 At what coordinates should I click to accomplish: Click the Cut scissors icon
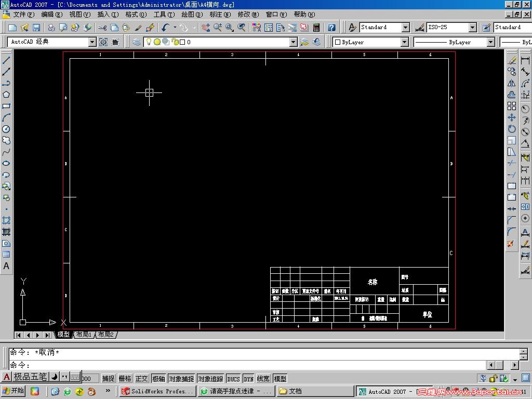tap(102, 28)
